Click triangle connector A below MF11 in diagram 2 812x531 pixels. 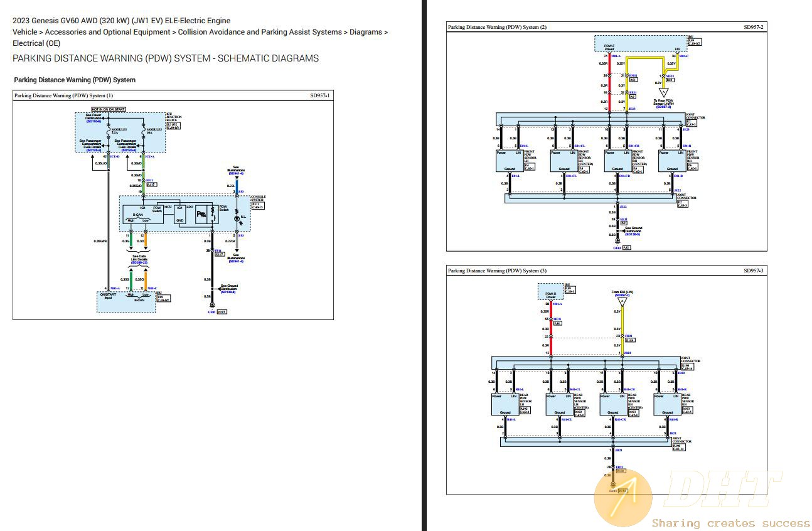pyautogui.click(x=663, y=93)
